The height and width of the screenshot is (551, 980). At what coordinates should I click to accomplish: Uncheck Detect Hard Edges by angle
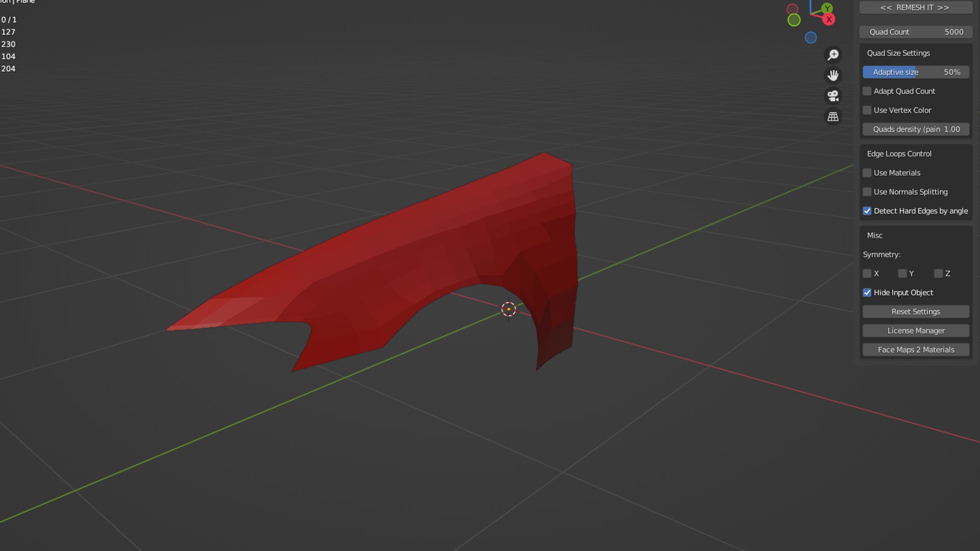pyautogui.click(x=867, y=211)
